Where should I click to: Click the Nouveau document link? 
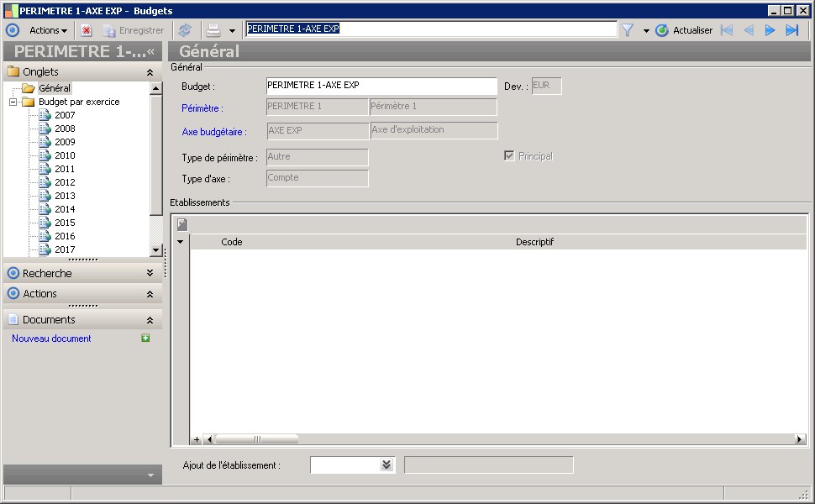coord(51,339)
